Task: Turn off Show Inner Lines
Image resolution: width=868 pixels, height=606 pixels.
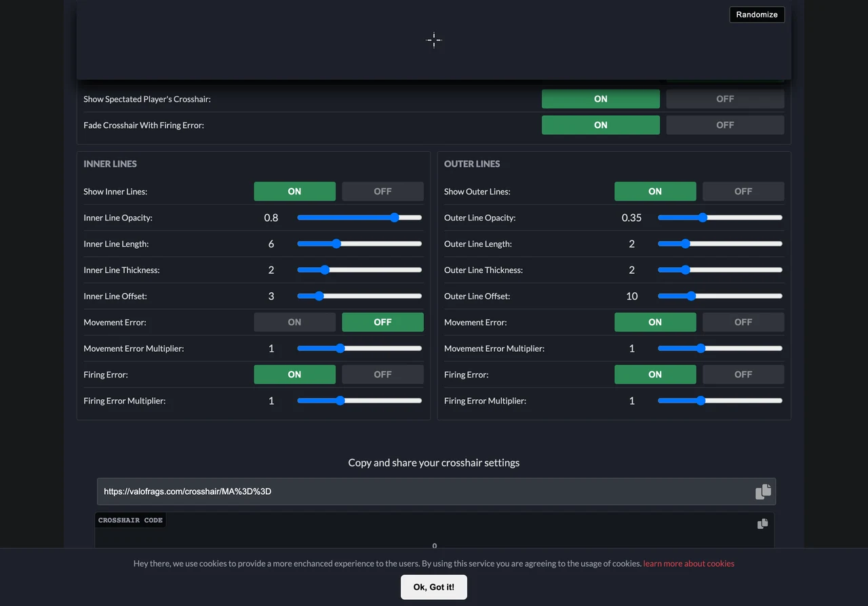Action: pos(382,191)
